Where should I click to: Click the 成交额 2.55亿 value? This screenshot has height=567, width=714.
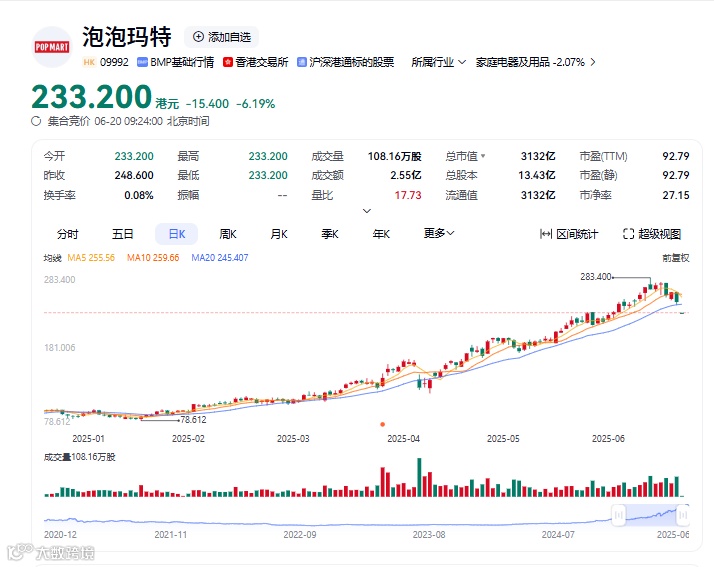[406, 175]
